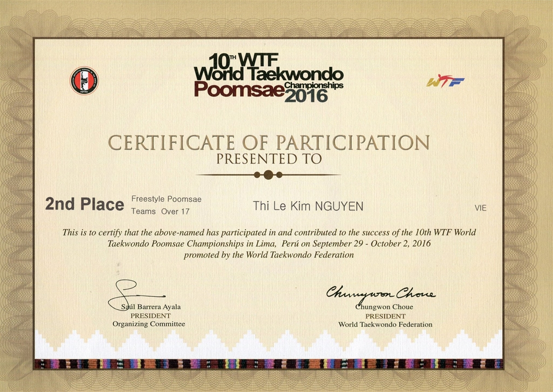Select the recipient name Thi Le Kim NGUYEN

pos(308,207)
